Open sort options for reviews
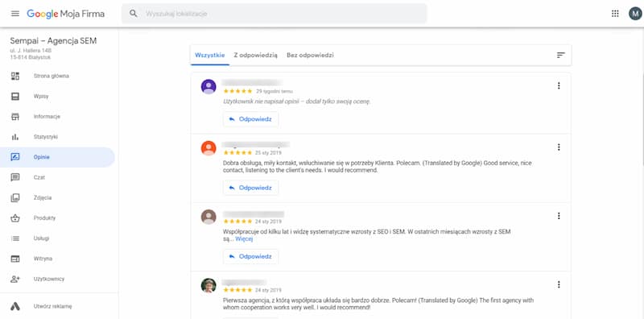 point(560,55)
